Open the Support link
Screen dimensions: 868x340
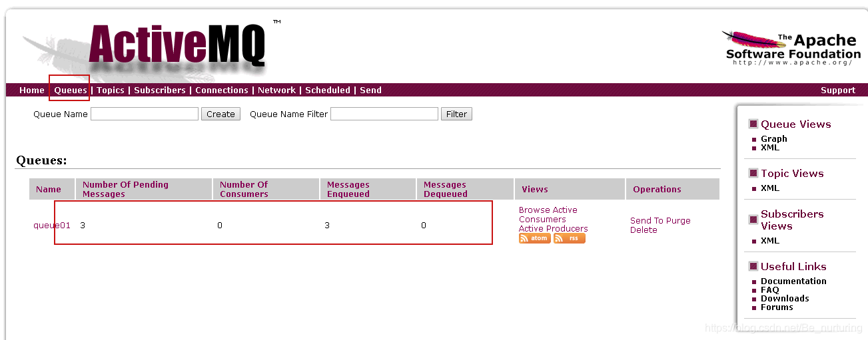(838, 90)
